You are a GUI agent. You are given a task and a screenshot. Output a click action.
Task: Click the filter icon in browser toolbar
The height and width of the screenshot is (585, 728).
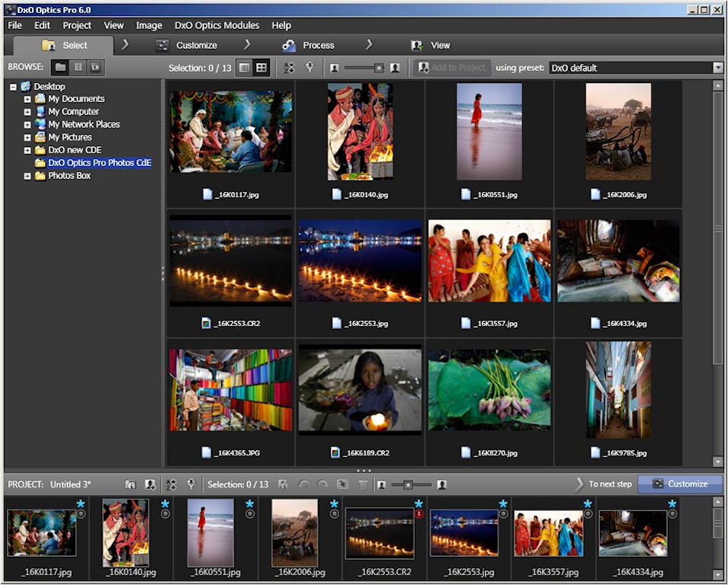(309, 68)
